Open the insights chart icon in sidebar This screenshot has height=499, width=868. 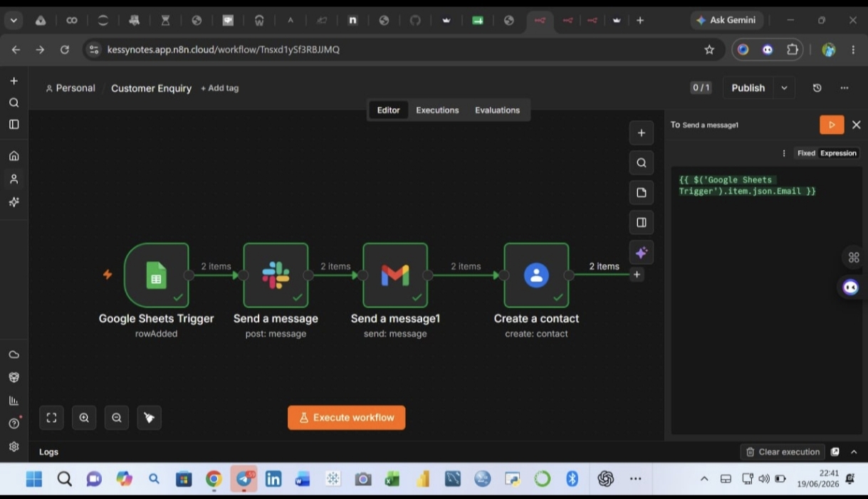[14, 401]
